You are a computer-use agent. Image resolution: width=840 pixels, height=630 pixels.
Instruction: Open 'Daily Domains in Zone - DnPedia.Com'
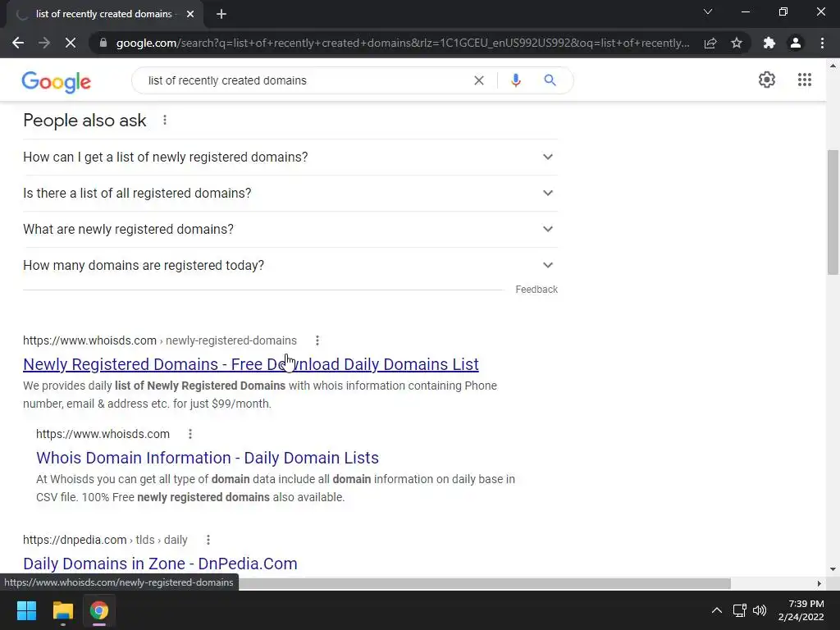pyautogui.click(x=160, y=564)
